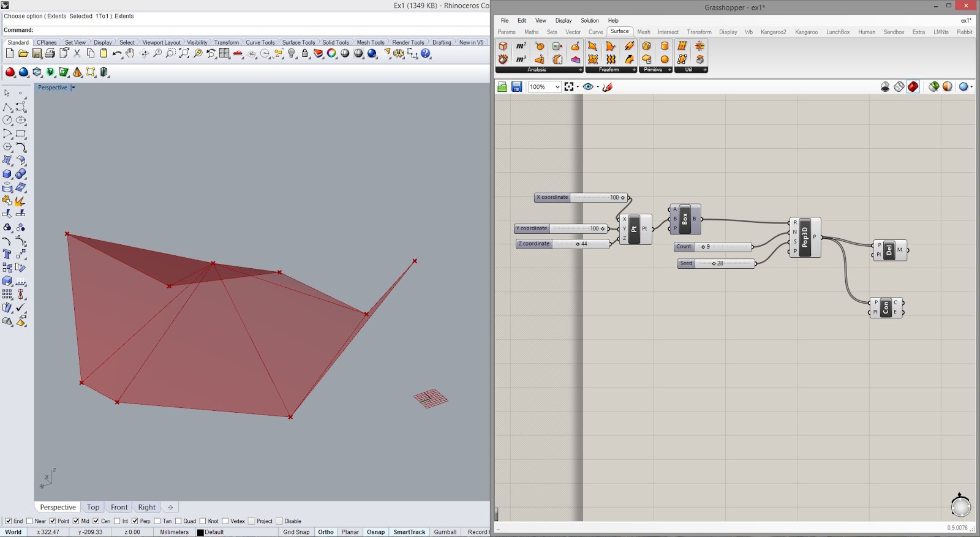980x537 pixels.
Task: Select the Text tool in Rhino sidebar
Action: [x=7, y=254]
